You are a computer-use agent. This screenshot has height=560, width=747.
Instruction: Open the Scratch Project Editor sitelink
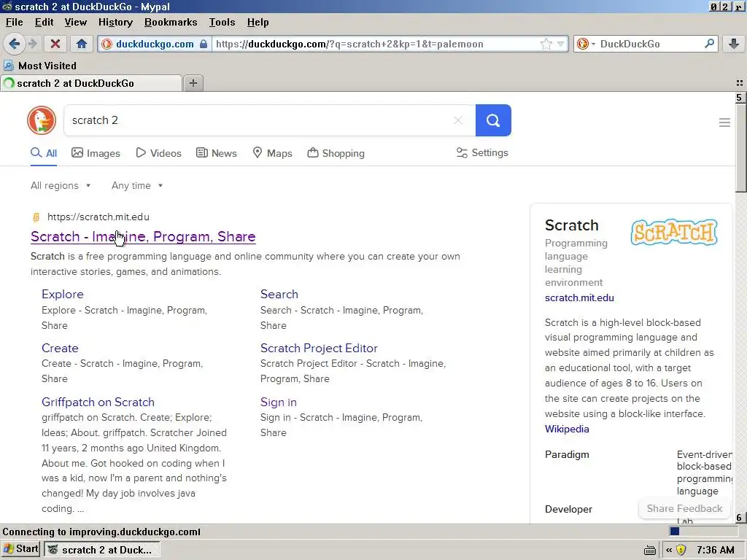pos(319,348)
